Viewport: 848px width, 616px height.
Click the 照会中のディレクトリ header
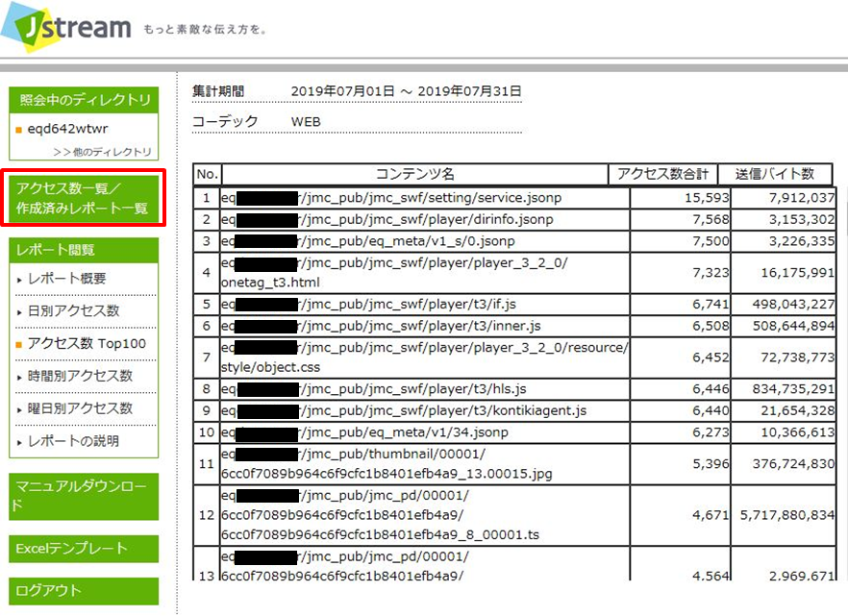click(84, 99)
